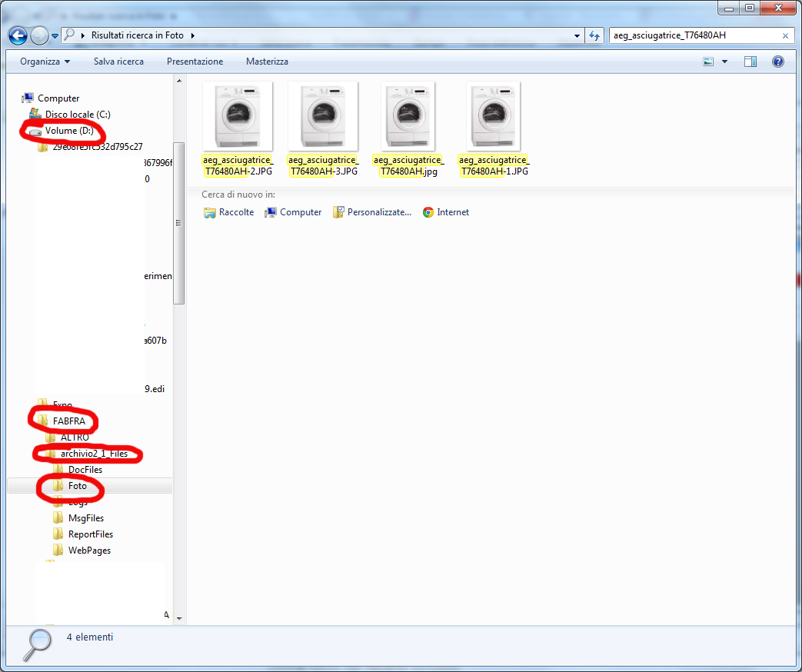The image size is (802, 672).
Task: Select the Foto folder
Action: 77,486
